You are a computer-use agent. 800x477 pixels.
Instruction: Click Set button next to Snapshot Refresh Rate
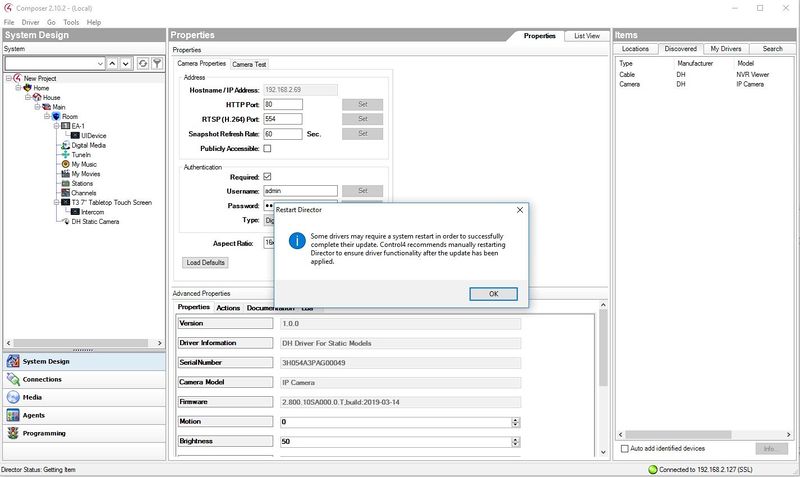click(362, 134)
